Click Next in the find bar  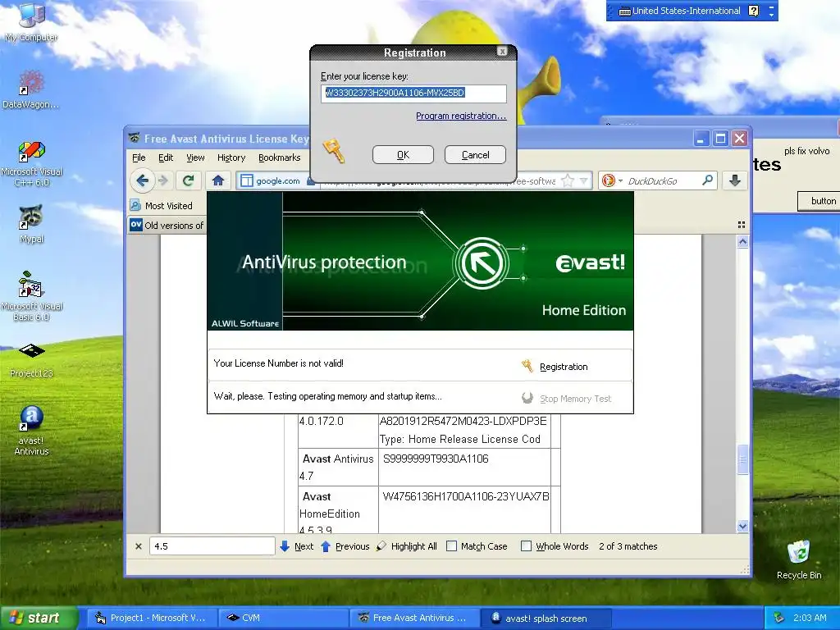pos(297,546)
